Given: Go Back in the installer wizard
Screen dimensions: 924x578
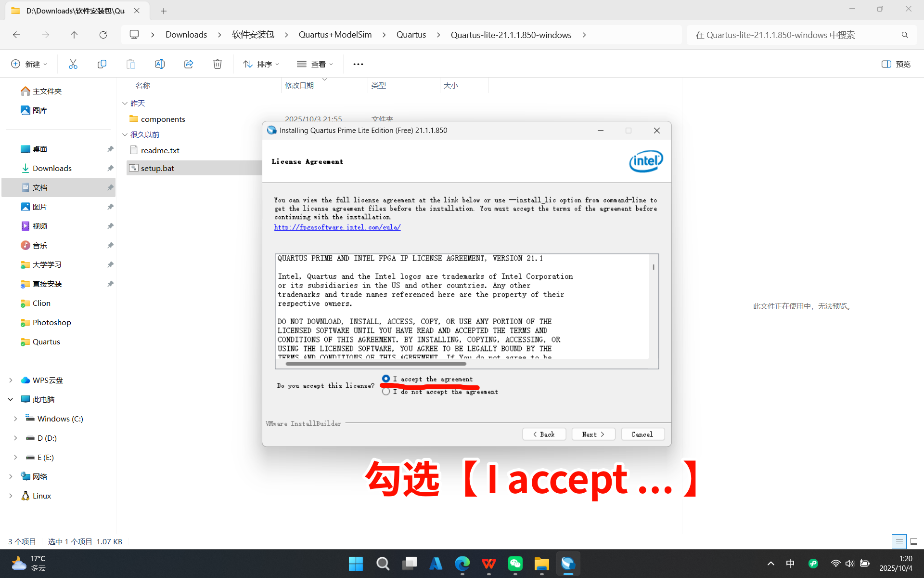Looking at the screenshot, I should [x=544, y=434].
